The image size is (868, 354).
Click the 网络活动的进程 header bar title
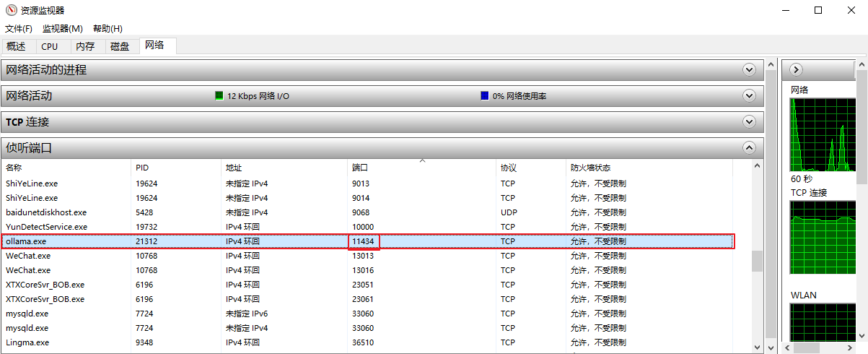tap(46, 70)
